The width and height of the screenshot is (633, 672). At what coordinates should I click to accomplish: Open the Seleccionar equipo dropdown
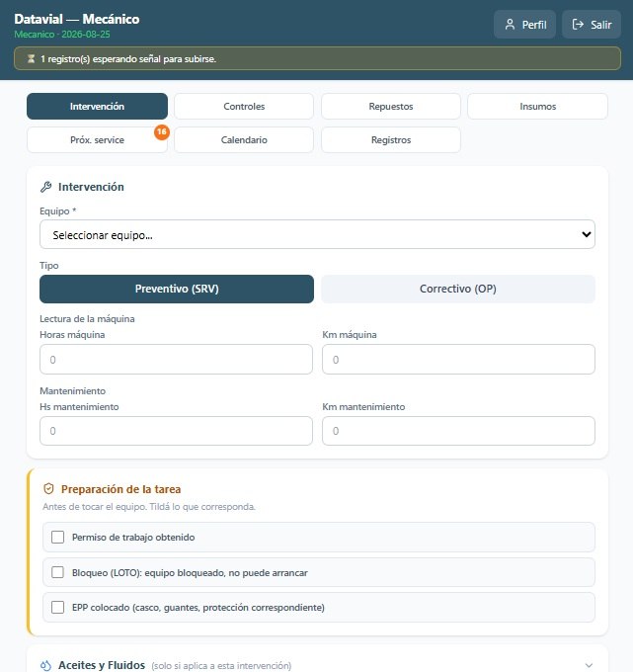click(317, 234)
